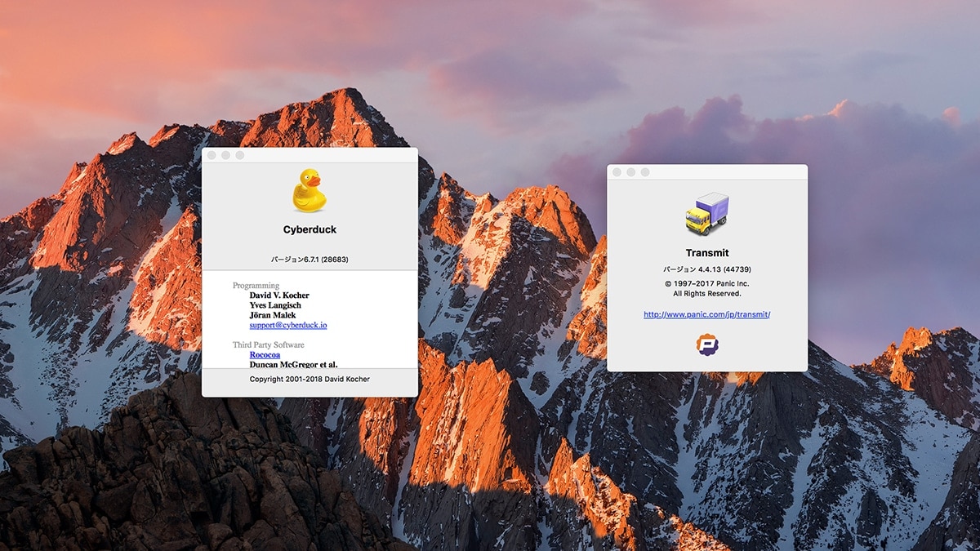This screenshot has height=551, width=980.
Task: Click the All Rights Reserved text
Action: click(x=707, y=293)
